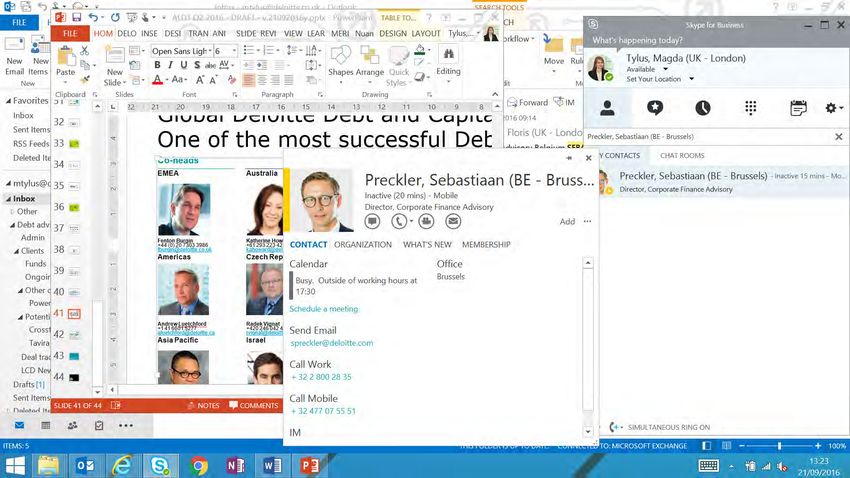The image size is (850, 478).
Task: Email Preckler via envelope icon
Action: [x=453, y=221]
